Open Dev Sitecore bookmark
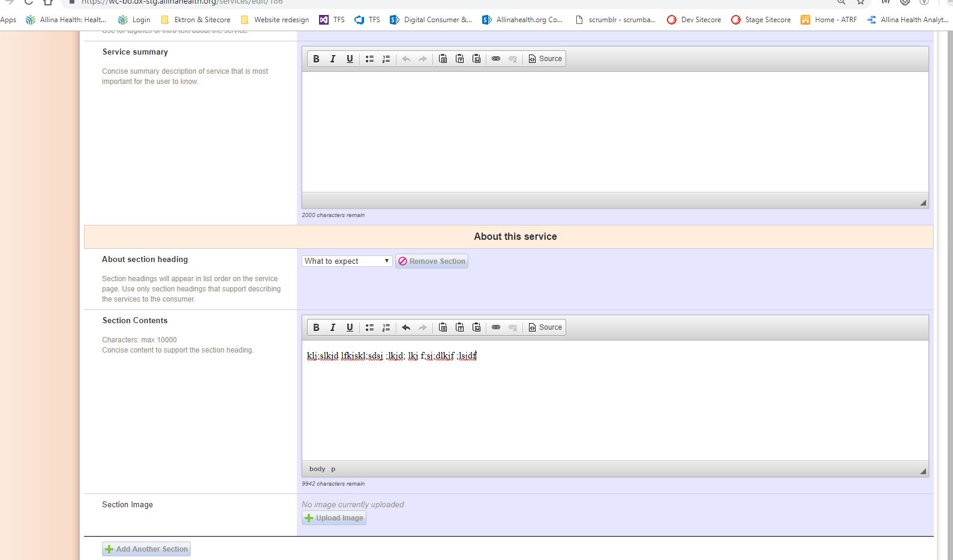 694,20
